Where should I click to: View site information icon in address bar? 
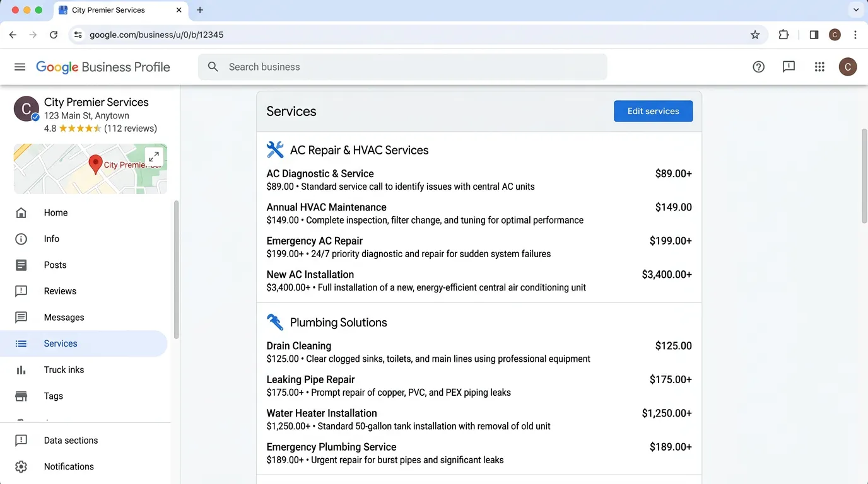pos(78,35)
